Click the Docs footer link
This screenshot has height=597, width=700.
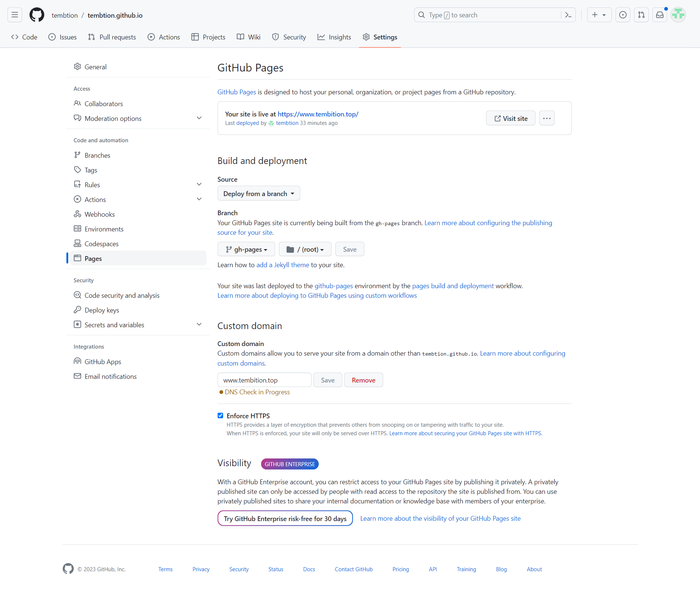pyautogui.click(x=309, y=569)
